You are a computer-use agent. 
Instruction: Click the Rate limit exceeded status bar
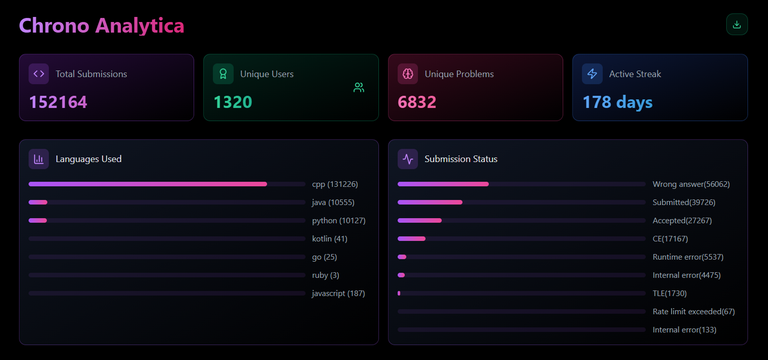point(522,312)
